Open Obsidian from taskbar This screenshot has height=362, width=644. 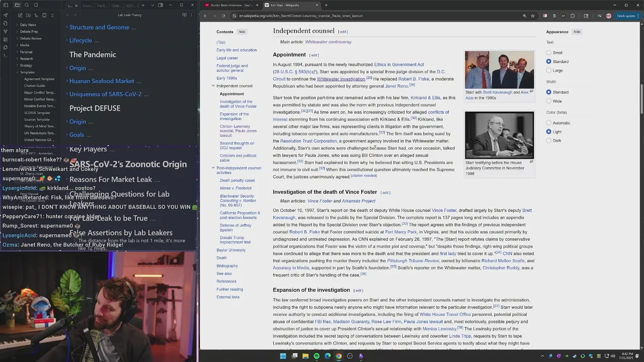coord(361,356)
